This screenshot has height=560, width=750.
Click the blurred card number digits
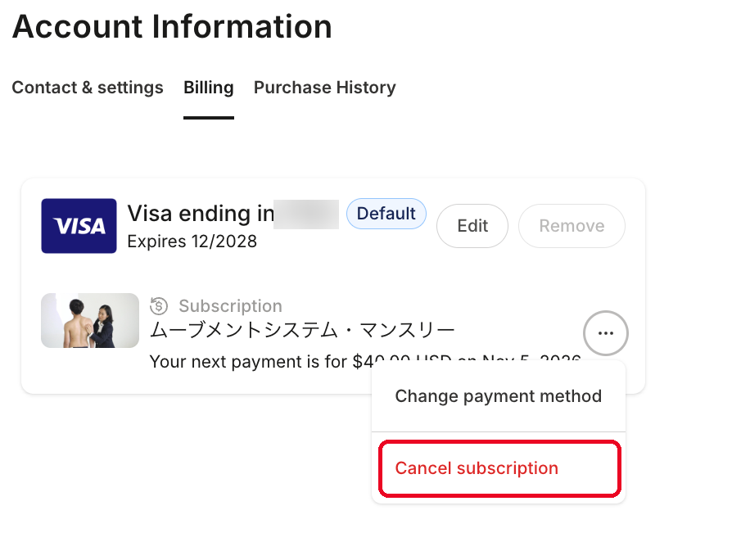point(306,215)
